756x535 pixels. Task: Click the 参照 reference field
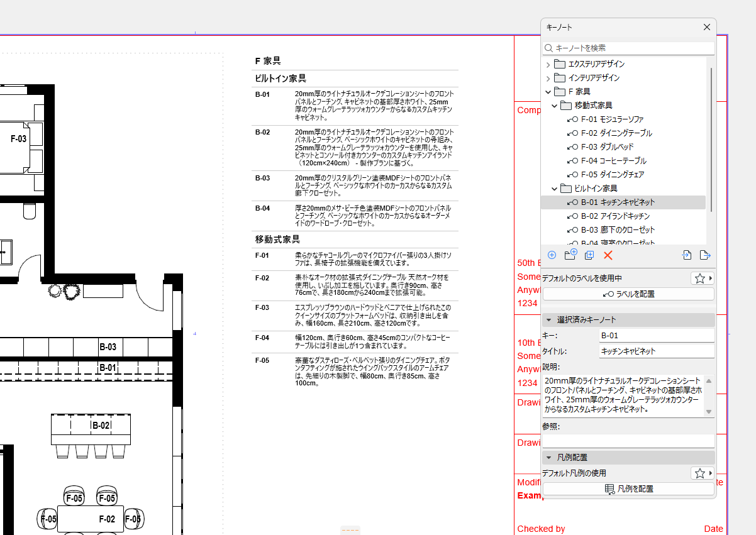tap(628, 441)
